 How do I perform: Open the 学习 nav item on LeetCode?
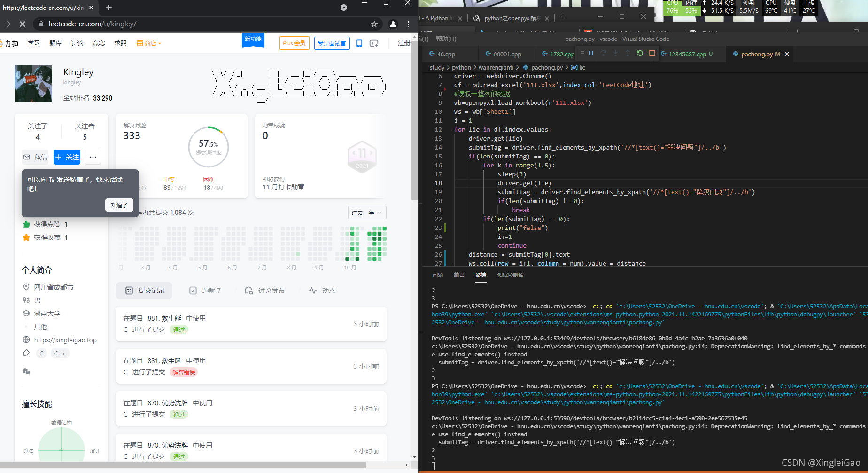click(x=34, y=43)
